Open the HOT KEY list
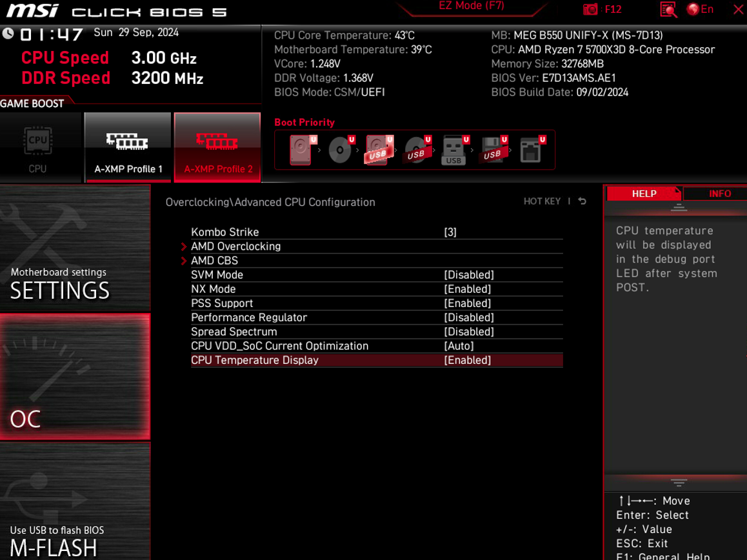 (542, 201)
